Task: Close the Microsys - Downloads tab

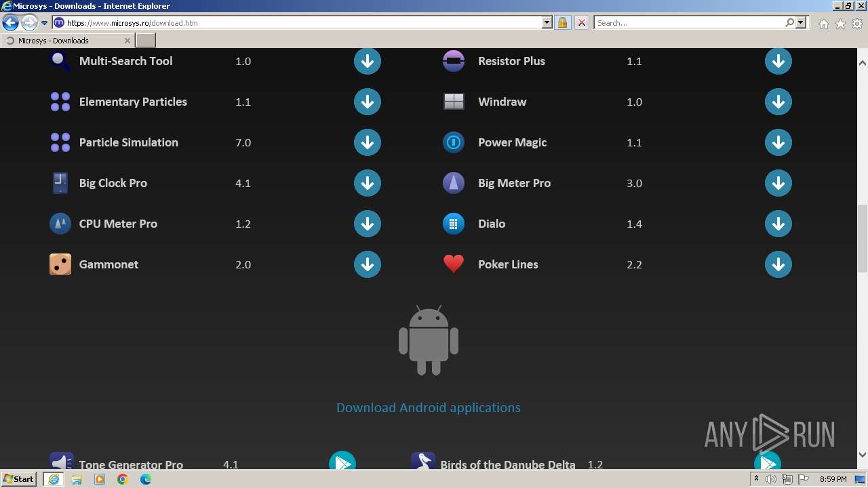Action: click(x=127, y=41)
